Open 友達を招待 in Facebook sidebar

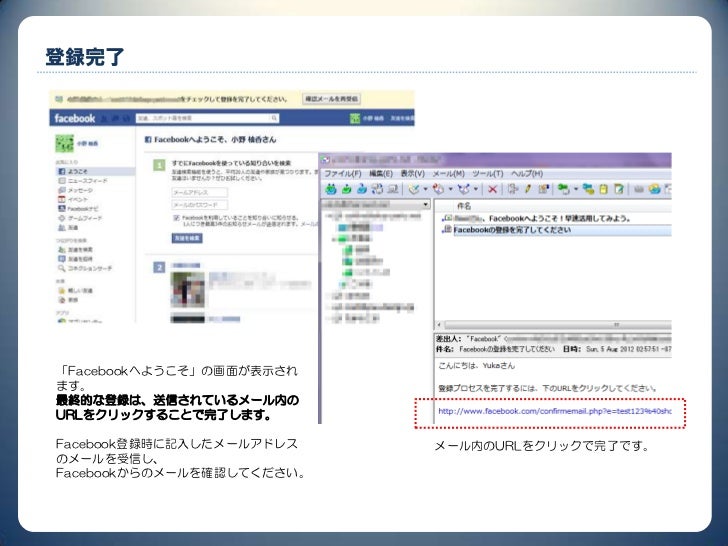75,259
